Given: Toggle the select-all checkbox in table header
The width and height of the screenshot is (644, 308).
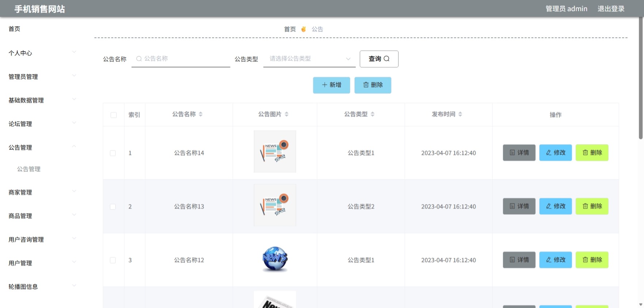Looking at the screenshot, I should 114,115.
